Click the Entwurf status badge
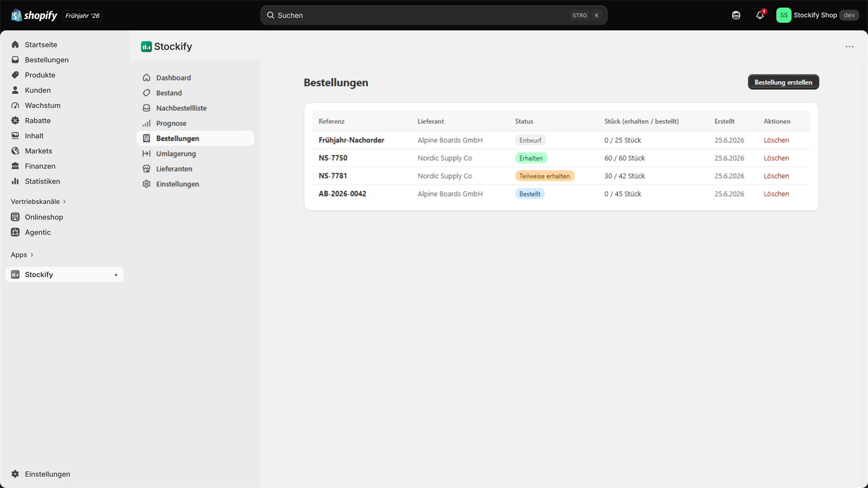868x488 pixels. pos(530,140)
